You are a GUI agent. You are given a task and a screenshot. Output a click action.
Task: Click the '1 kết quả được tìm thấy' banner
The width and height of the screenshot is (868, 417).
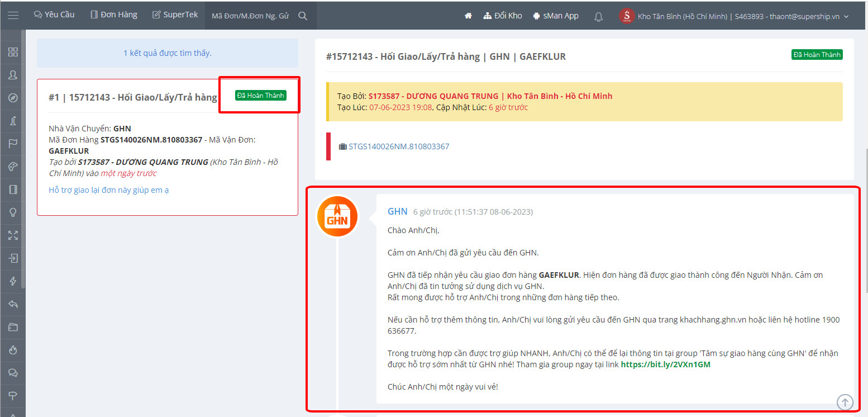point(168,53)
